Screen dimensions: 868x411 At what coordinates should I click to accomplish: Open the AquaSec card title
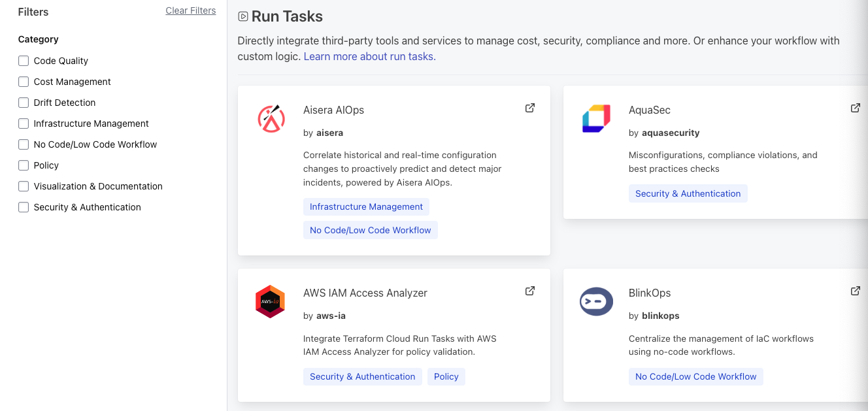650,110
